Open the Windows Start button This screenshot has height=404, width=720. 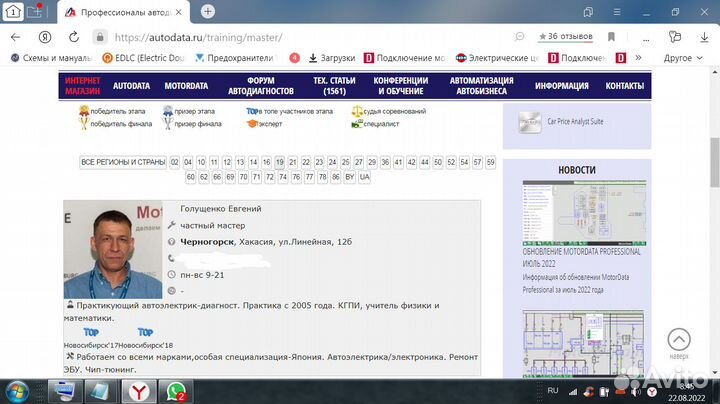point(17,392)
